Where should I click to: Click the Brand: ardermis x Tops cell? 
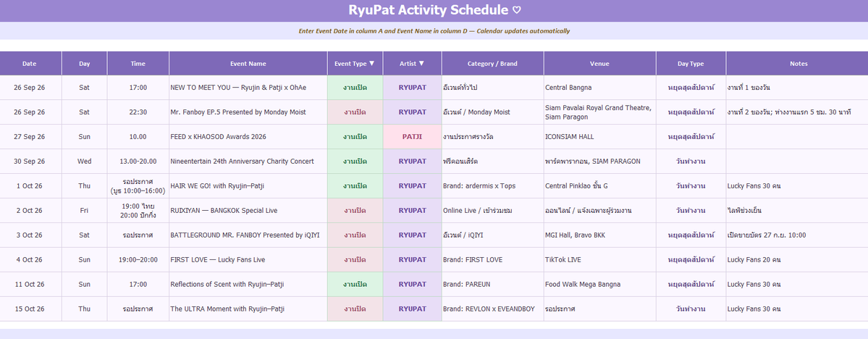[493, 185]
